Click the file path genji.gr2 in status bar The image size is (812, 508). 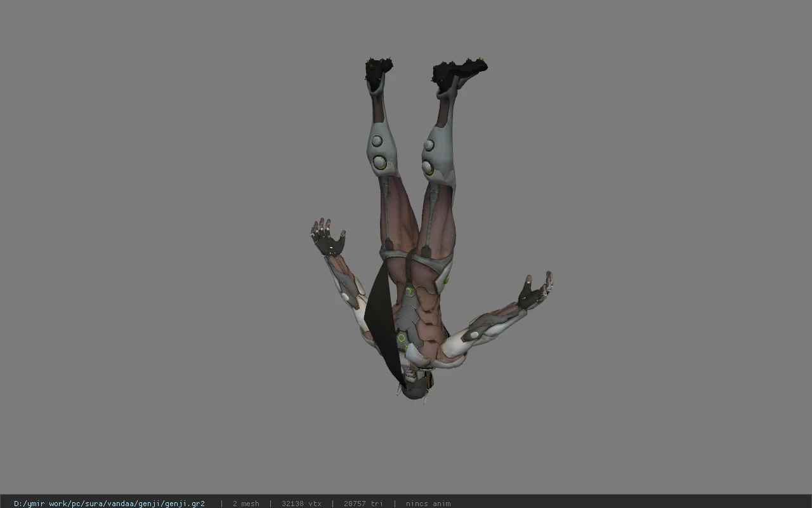tap(109, 504)
